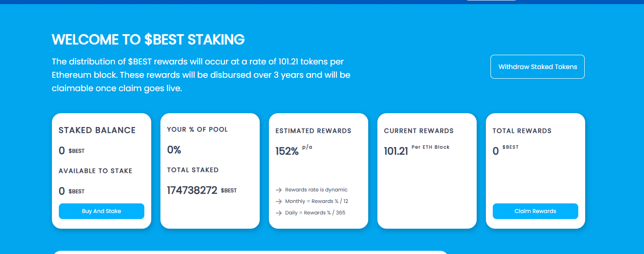Click the 174738272 total staked value
644x254 pixels.
192,190
